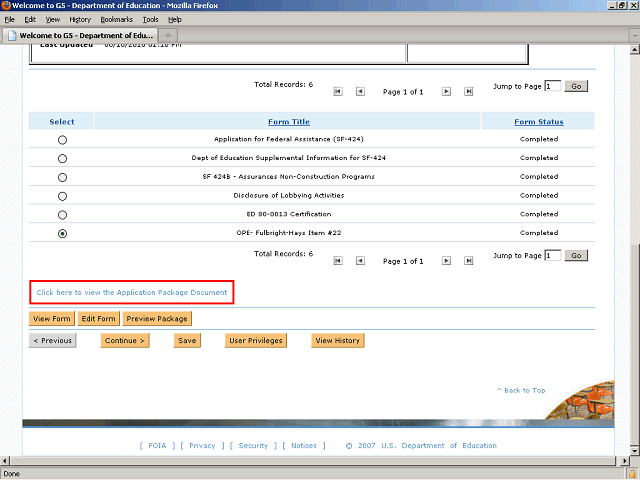640x480 pixels.
Task: Open the Privacy footer link
Action: 202,445
